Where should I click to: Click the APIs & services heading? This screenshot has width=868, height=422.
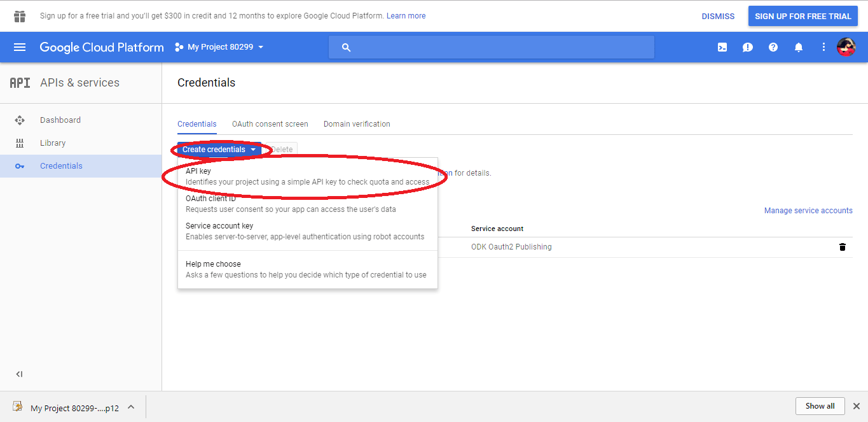pos(79,83)
